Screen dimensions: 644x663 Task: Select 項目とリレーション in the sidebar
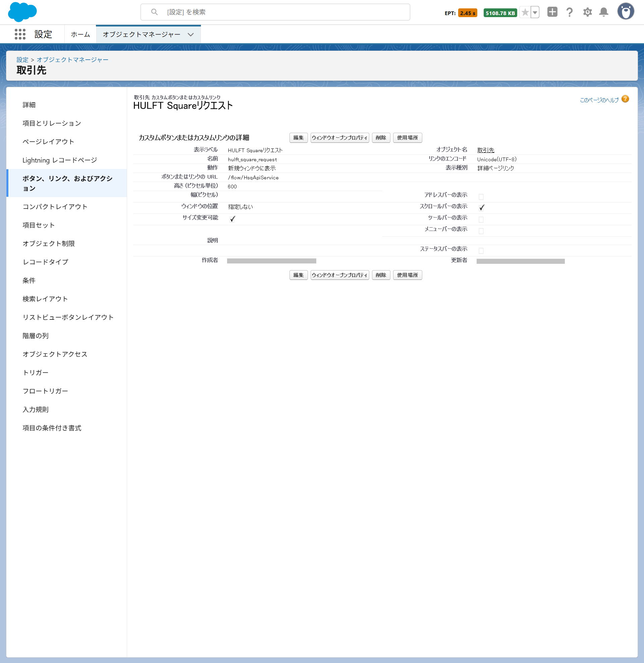[x=52, y=123]
